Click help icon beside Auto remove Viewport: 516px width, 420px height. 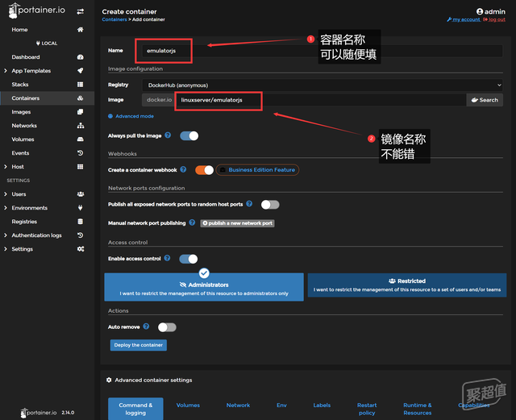[x=146, y=326]
